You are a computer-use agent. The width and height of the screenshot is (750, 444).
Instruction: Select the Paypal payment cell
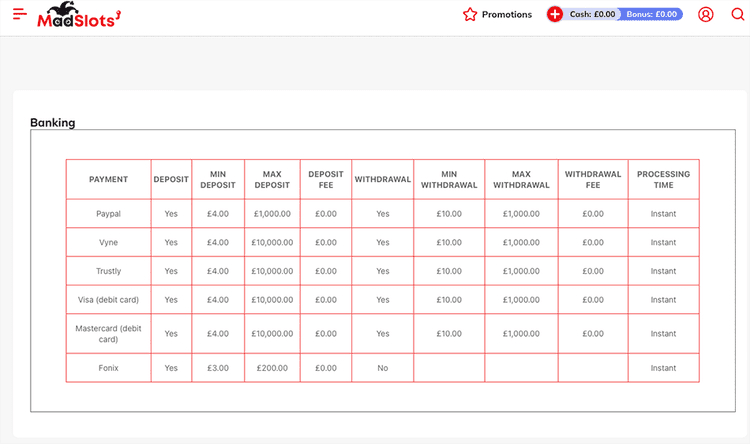109,214
